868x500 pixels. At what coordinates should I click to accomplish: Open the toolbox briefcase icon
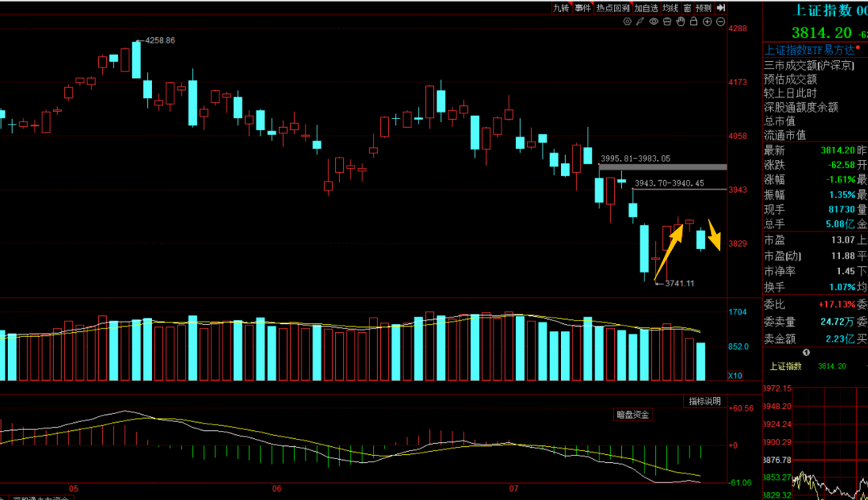(x=667, y=22)
